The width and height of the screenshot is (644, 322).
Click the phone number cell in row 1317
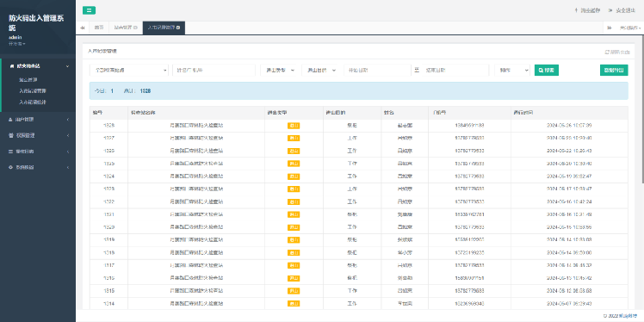coord(469,265)
